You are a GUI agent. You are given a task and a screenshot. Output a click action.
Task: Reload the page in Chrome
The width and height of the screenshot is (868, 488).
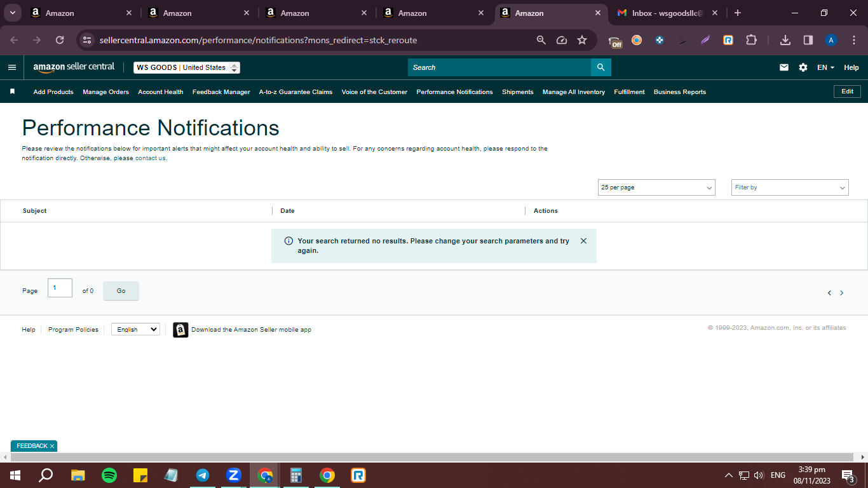click(x=60, y=40)
